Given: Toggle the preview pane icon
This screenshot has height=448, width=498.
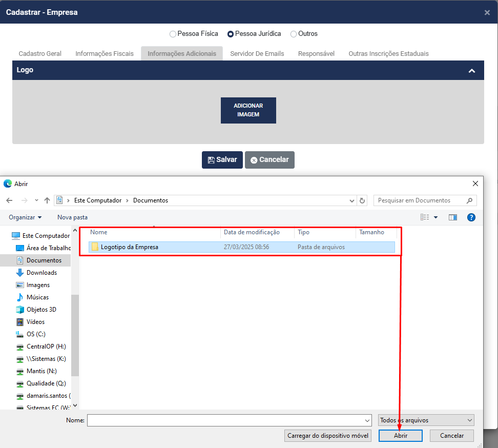Looking at the screenshot, I should [x=452, y=217].
